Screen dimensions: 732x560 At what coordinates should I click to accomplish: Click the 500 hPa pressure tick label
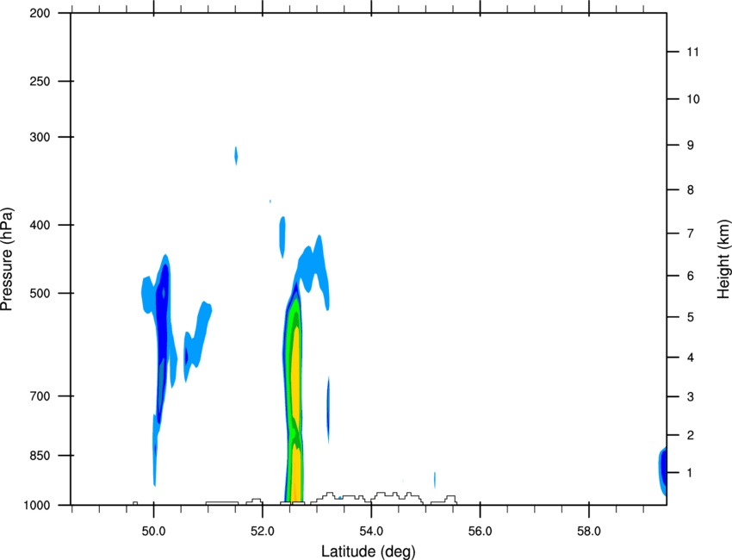40,293
